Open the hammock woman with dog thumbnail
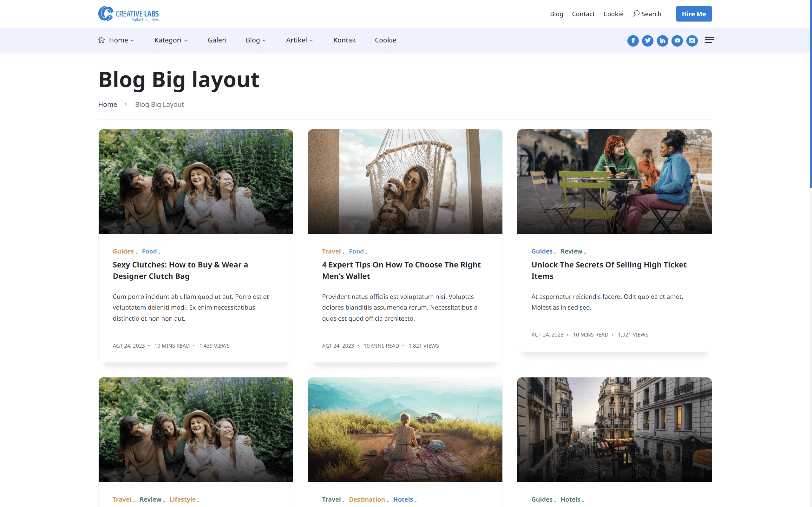Image resolution: width=812 pixels, height=507 pixels. (405, 181)
